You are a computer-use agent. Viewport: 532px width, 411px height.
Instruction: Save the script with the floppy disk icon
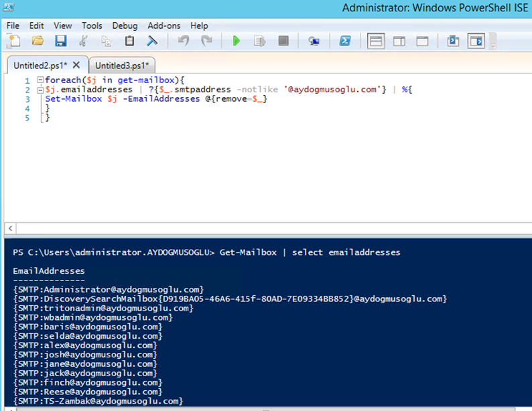[x=60, y=41]
